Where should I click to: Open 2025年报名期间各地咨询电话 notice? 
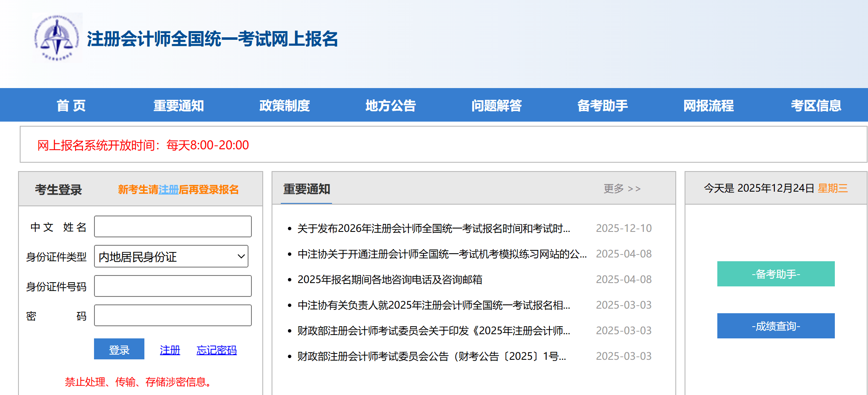click(x=390, y=280)
